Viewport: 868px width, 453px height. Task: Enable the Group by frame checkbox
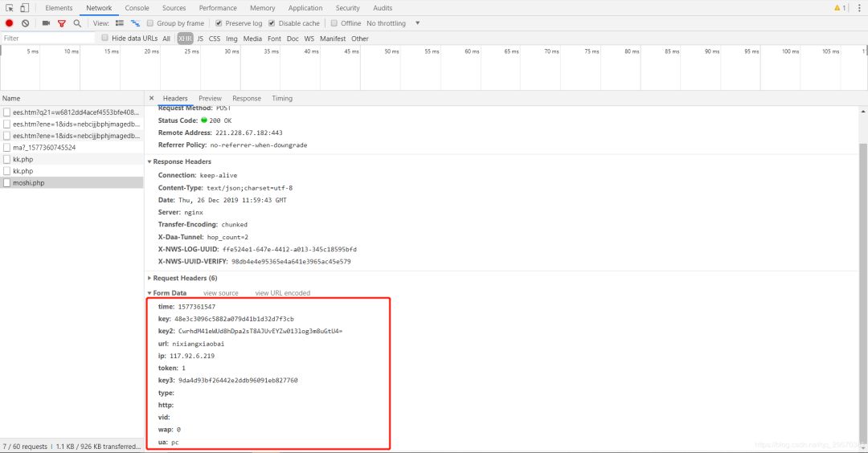[x=150, y=23]
